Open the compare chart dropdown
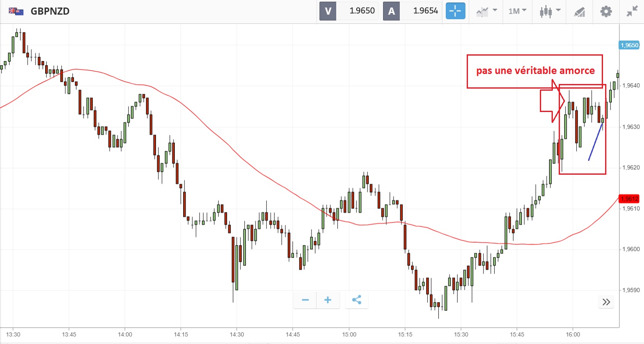Viewport: 644px width, 344px height. pyautogui.click(x=486, y=11)
